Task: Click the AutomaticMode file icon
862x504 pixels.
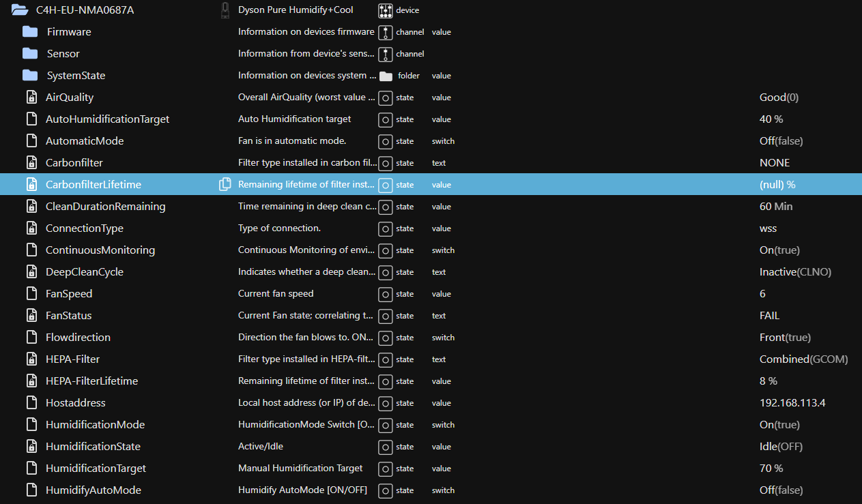Action: (x=31, y=141)
